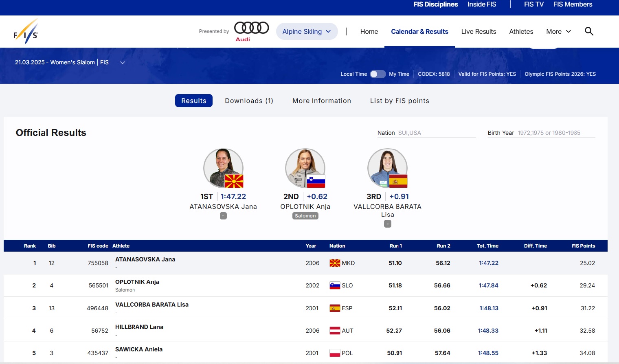
Task: Switch to the Downloads (1) tab
Action: point(249,101)
